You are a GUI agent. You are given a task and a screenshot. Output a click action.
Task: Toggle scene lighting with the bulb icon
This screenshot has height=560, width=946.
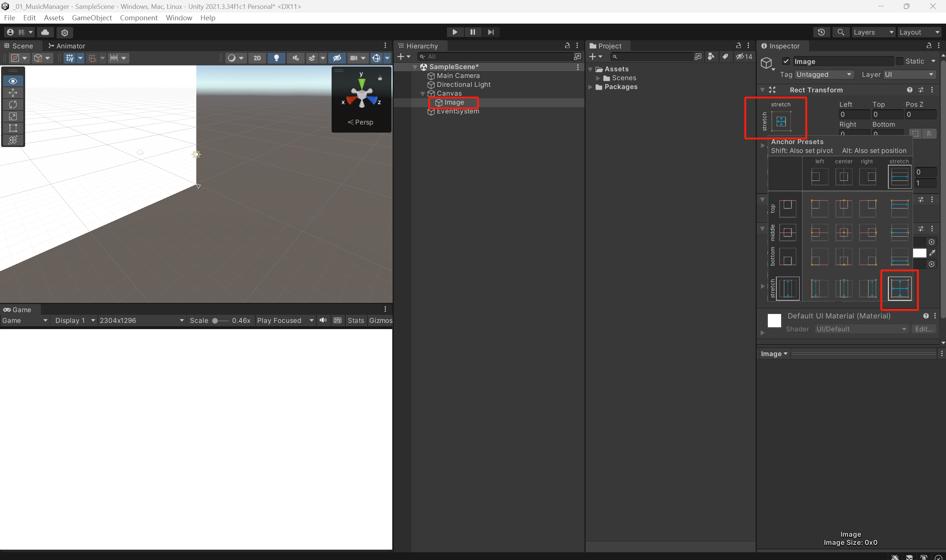[x=277, y=58]
